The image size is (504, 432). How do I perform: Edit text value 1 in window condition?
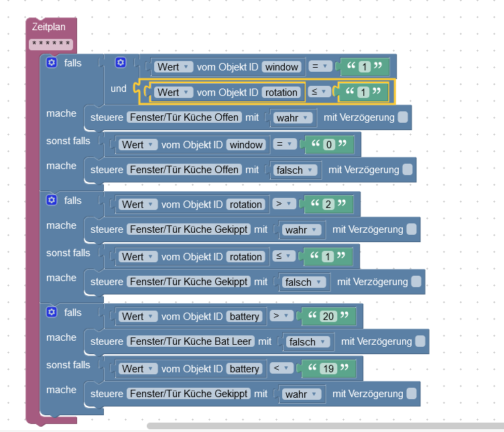pos(364,66)
